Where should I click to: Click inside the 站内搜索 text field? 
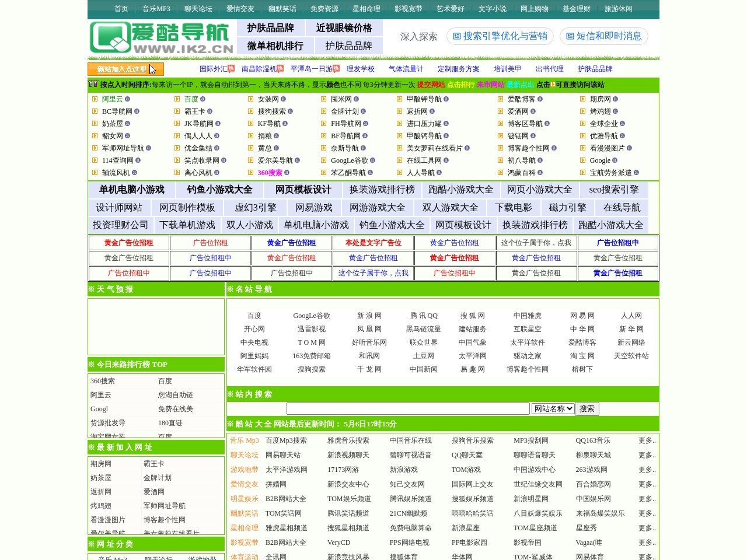point(408,409)
